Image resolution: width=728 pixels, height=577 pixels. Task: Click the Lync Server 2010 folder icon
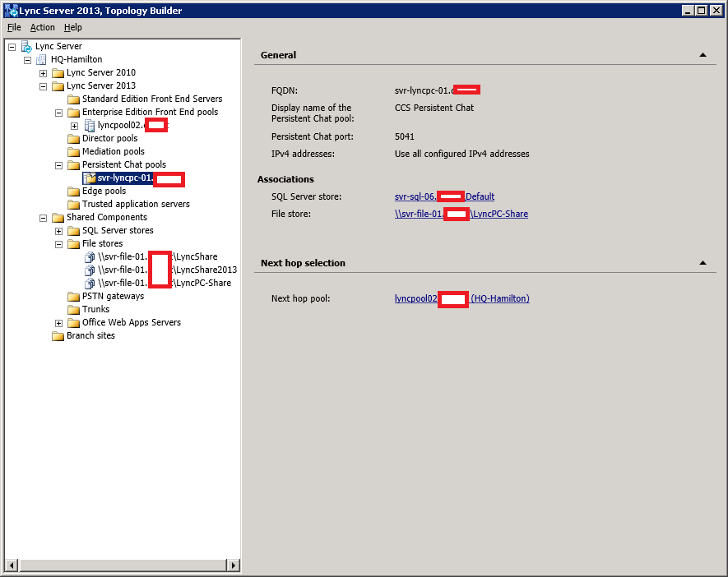[58, 73]
